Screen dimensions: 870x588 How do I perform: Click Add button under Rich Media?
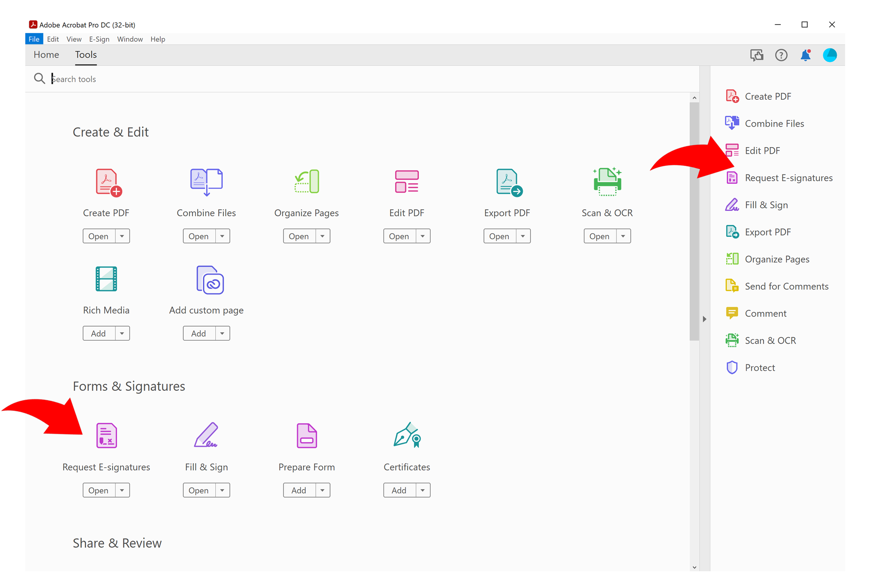99,334
